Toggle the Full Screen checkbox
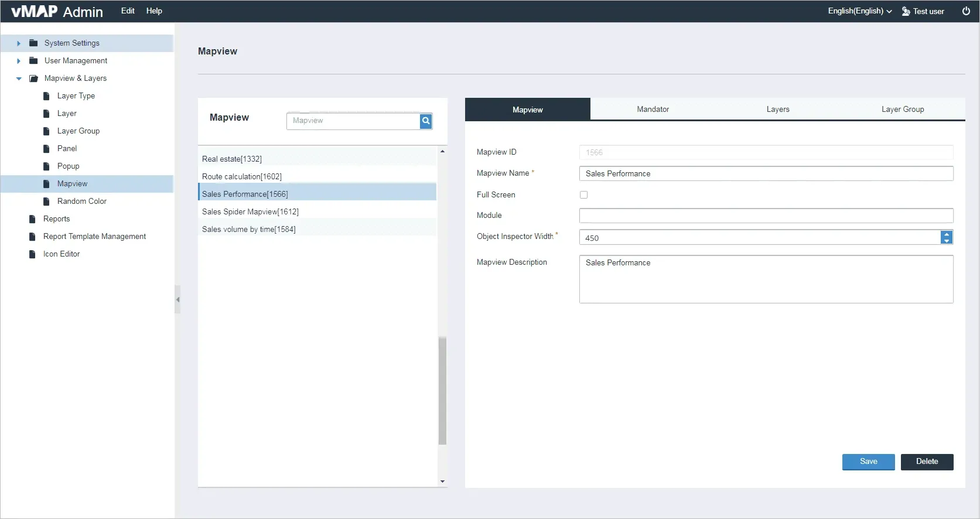980x519 pixels. [x=583, y=194]
